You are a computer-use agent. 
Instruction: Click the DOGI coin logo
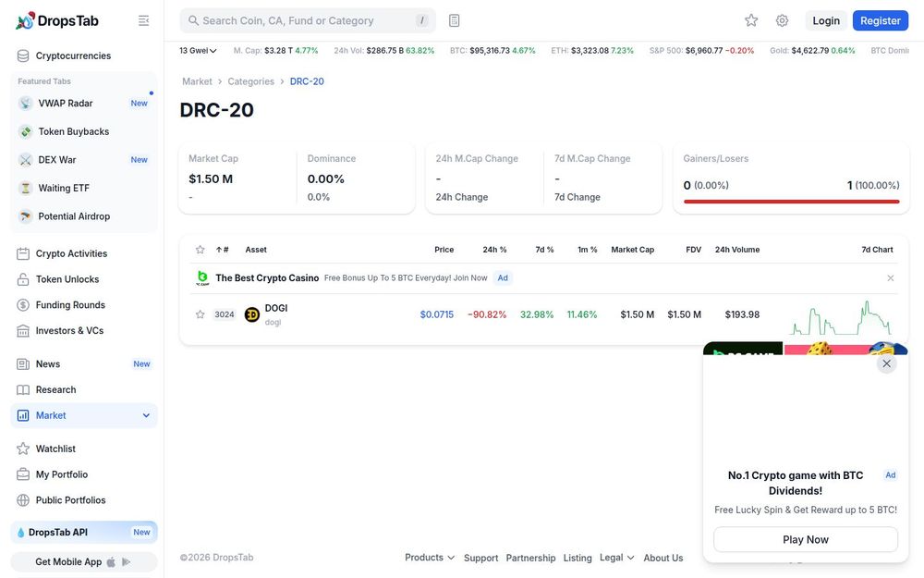(252, 314)
